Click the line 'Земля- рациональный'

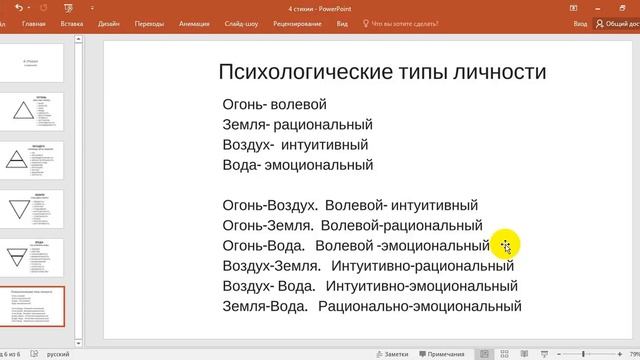click(298, 124)
